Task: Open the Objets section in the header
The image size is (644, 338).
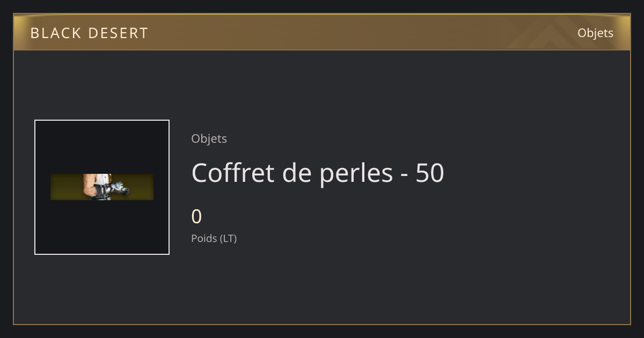Action: coord(595,33)
